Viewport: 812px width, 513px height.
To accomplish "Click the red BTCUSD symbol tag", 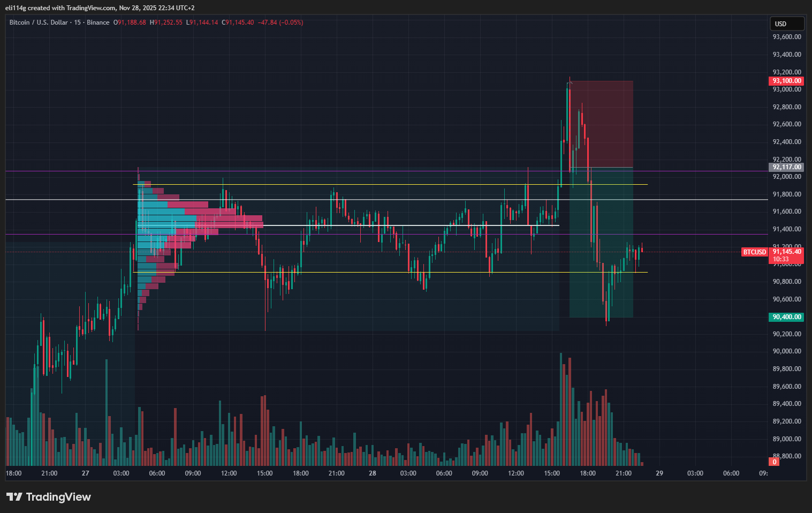I will coord(754,252).
